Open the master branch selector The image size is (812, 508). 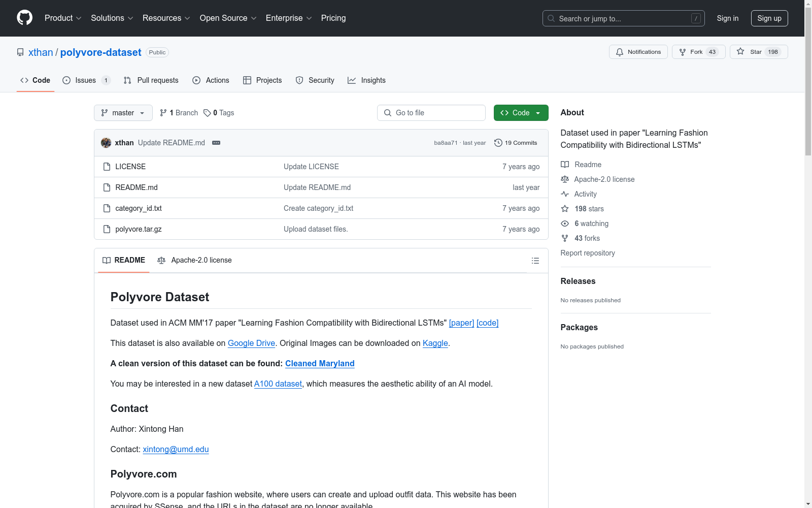click(123, 113)
